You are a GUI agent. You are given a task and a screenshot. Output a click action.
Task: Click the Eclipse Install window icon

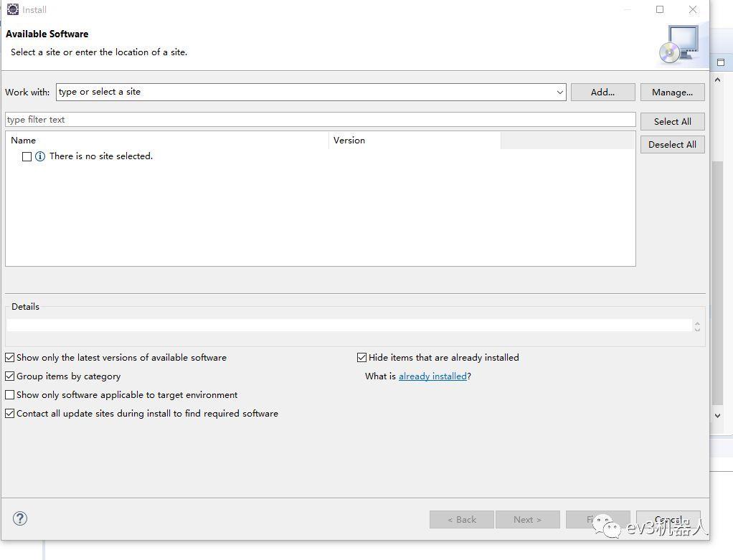coord(13,9)
